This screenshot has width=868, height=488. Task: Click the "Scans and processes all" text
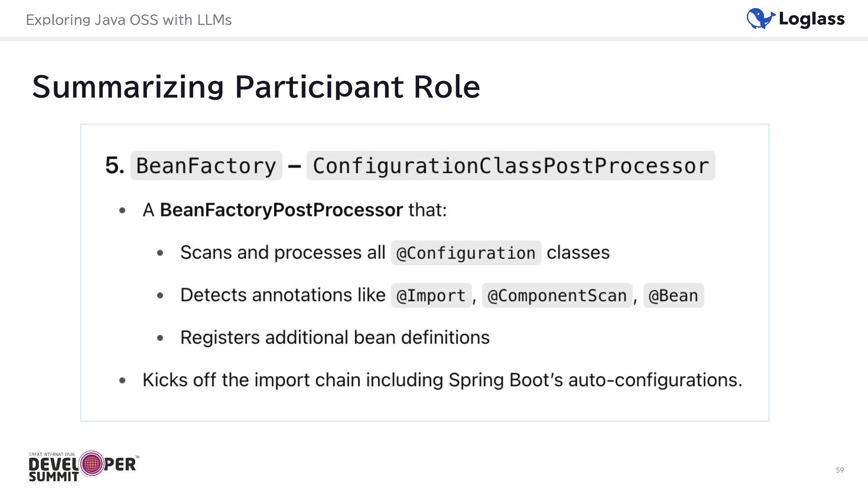pyautogui.click(x=283, y=253)
